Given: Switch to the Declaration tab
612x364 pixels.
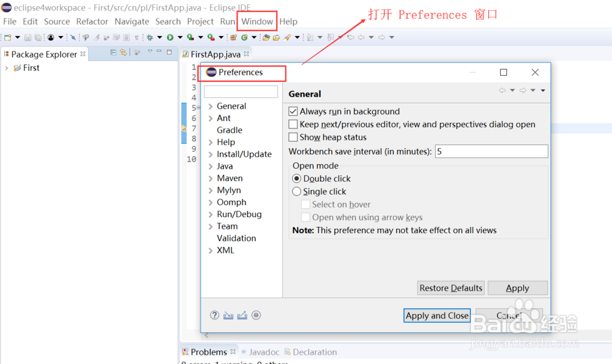Looking at the screenshot, I should coord(311,352).
